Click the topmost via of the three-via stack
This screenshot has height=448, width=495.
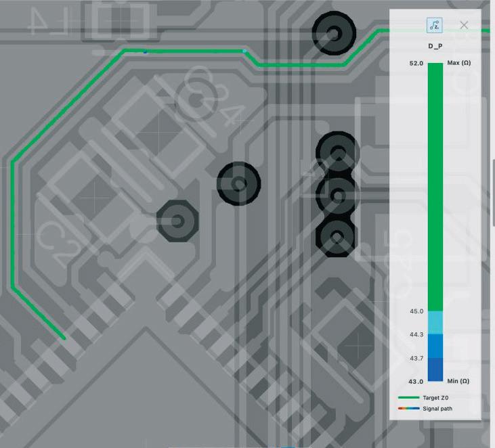[x=338, y=152]
